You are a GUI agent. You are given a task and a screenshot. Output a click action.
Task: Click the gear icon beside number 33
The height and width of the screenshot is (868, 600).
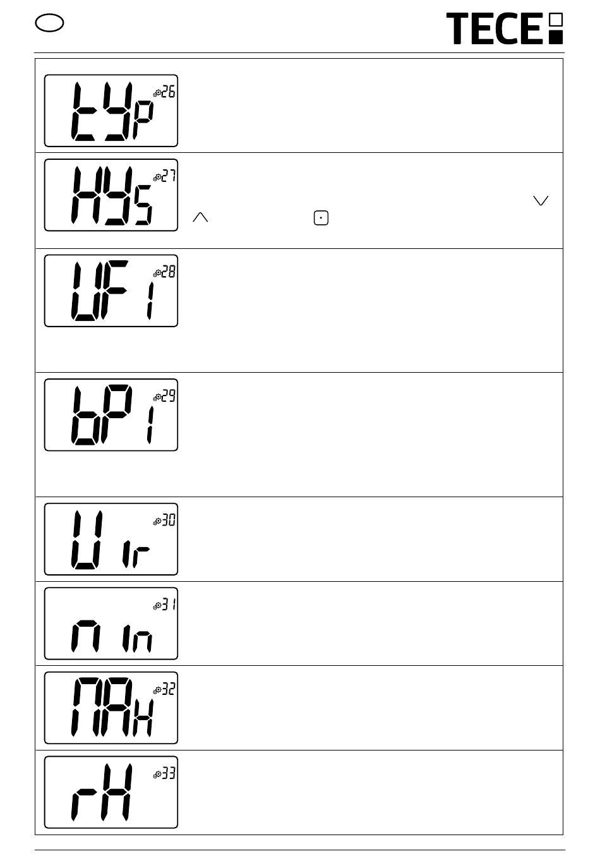157,775
